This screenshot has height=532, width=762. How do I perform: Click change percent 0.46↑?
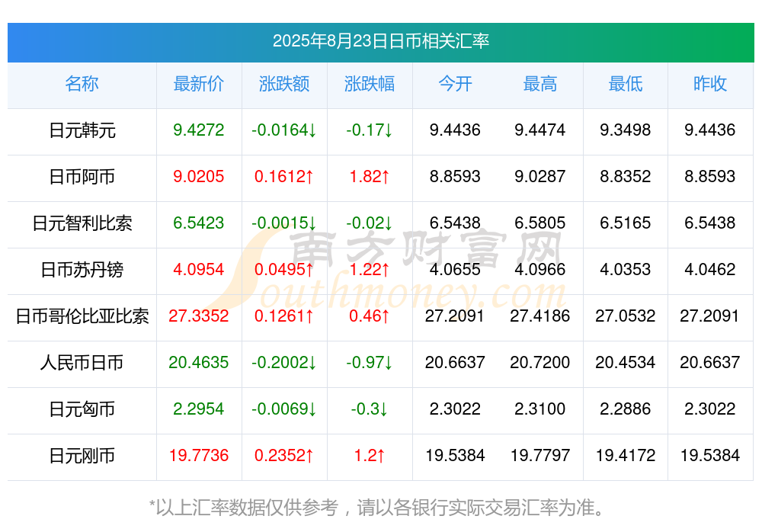[370, 316]
